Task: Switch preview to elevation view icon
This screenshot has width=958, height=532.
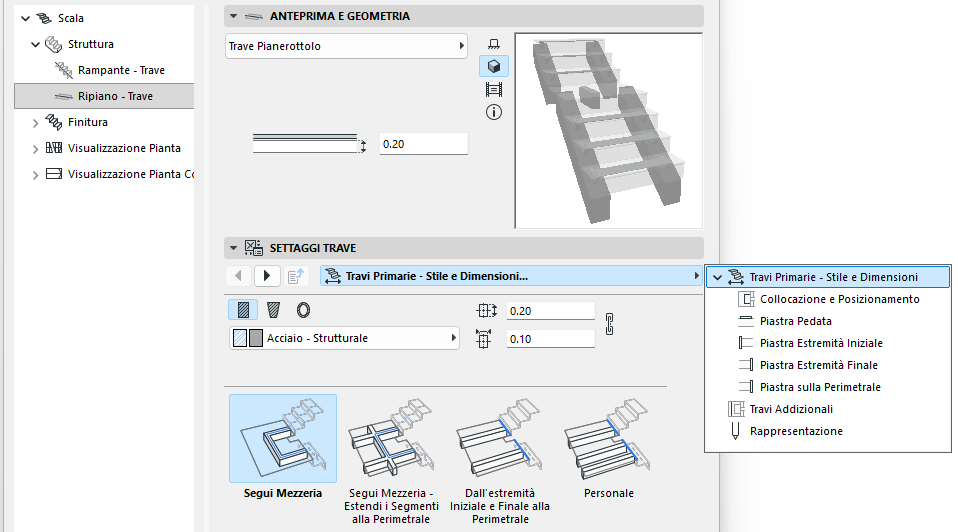Action: click(x=494, y=90)
